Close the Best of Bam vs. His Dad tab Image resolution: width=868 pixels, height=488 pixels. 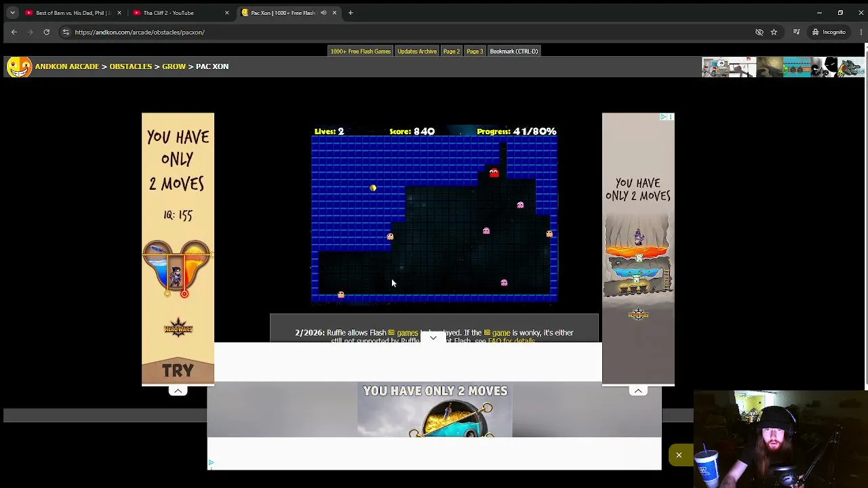[x=119, y=13]
